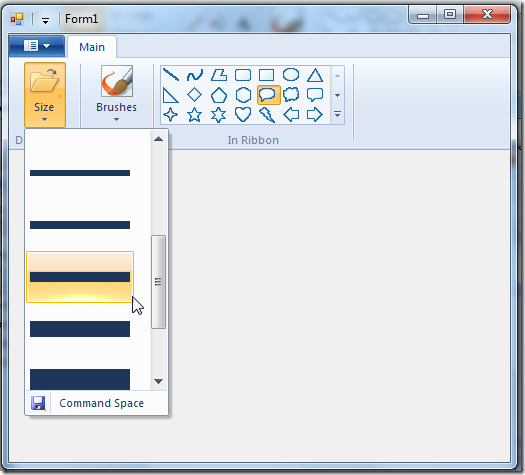Choose the pentagon shape

pyautogui.click(x=219, y=95)
